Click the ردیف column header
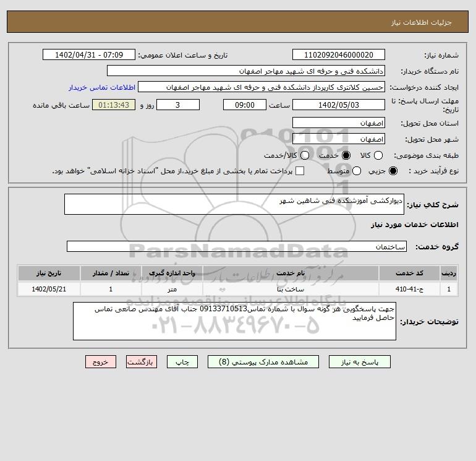 (x=449, y=273)
